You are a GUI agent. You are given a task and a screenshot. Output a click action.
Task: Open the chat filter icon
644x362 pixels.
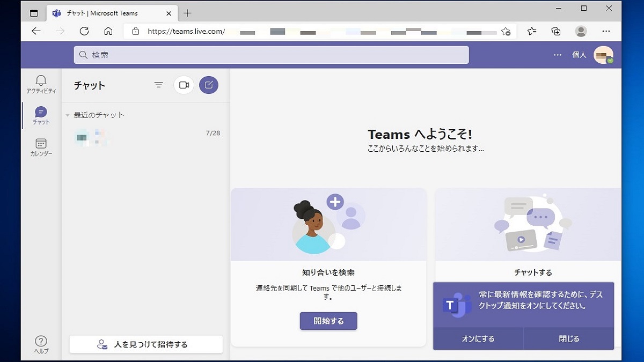pos(158,85)
